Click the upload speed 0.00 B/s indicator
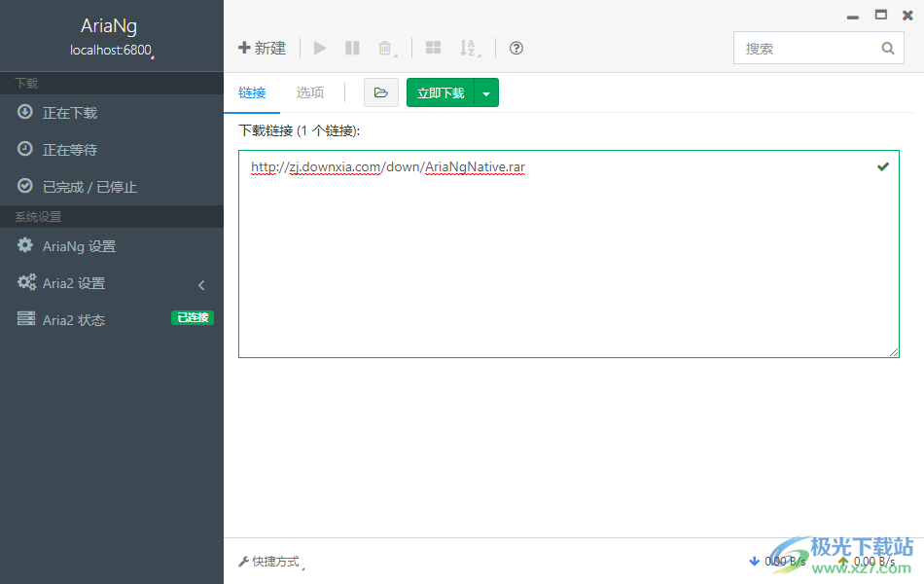 pos(867,562)
